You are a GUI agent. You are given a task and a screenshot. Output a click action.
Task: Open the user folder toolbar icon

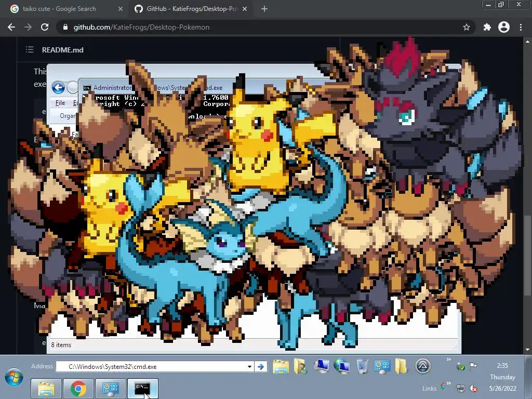(x=300, y=366)
